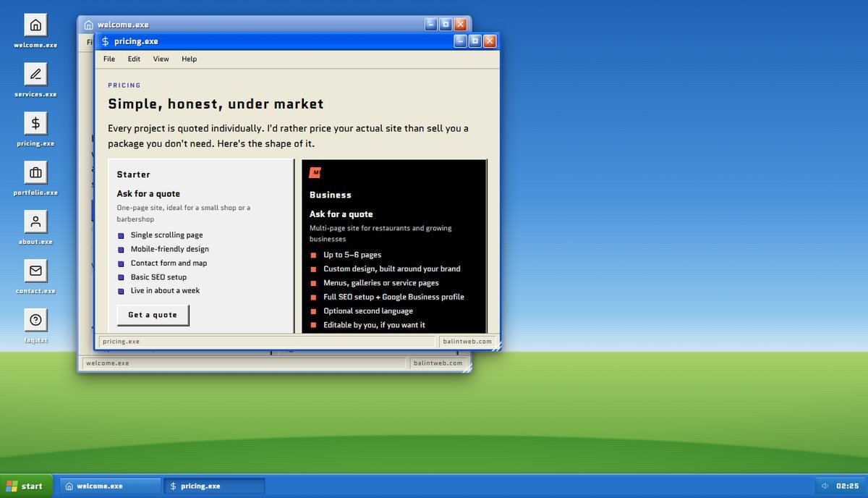
Task: Click 'Single scrolling page' list item
Action: pyautogui.click(x=167, y=235)
